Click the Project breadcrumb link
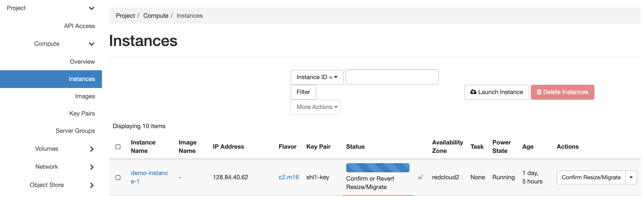 125,16
